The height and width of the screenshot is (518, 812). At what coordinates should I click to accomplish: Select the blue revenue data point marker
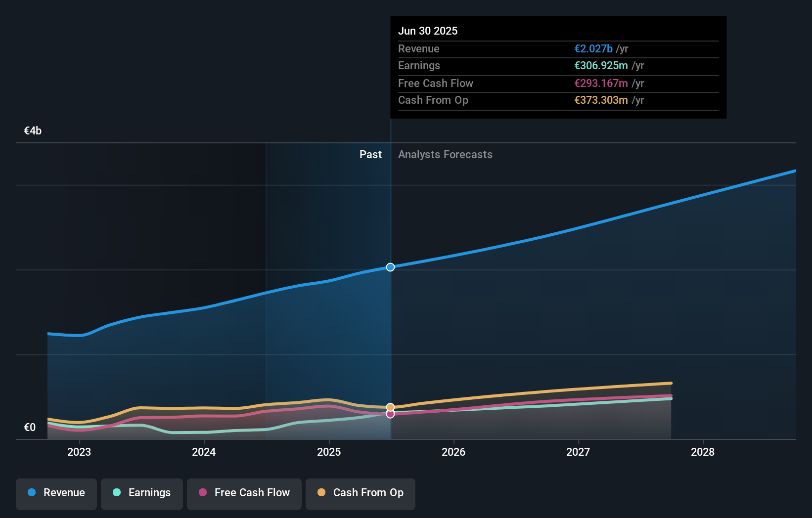pos(390,267)
